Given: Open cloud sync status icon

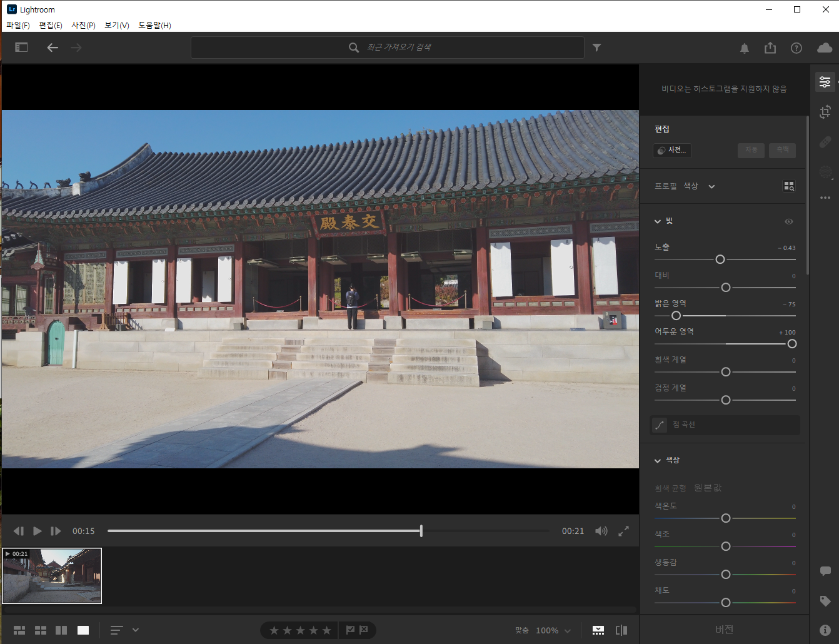Looking at the screenshot, I should (x=825, y=48).
